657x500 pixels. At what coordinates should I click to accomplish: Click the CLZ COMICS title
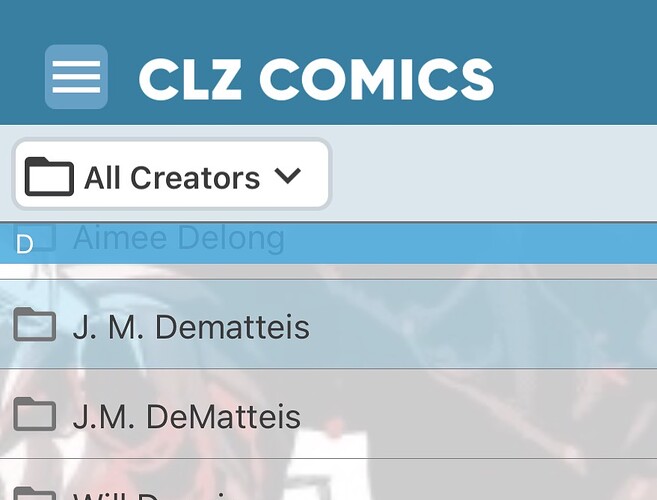(316, 79)
